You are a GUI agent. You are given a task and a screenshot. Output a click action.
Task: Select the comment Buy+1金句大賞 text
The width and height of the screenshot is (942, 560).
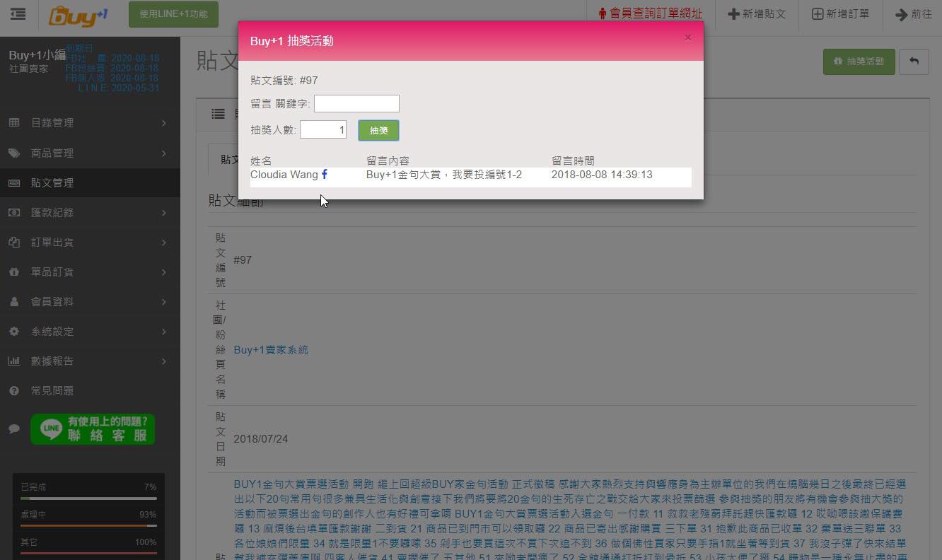pyautogui.click(x=444, y=175)
